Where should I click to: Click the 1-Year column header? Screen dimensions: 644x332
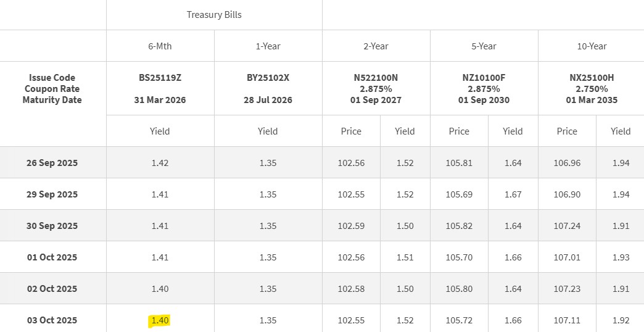point(268,46)
